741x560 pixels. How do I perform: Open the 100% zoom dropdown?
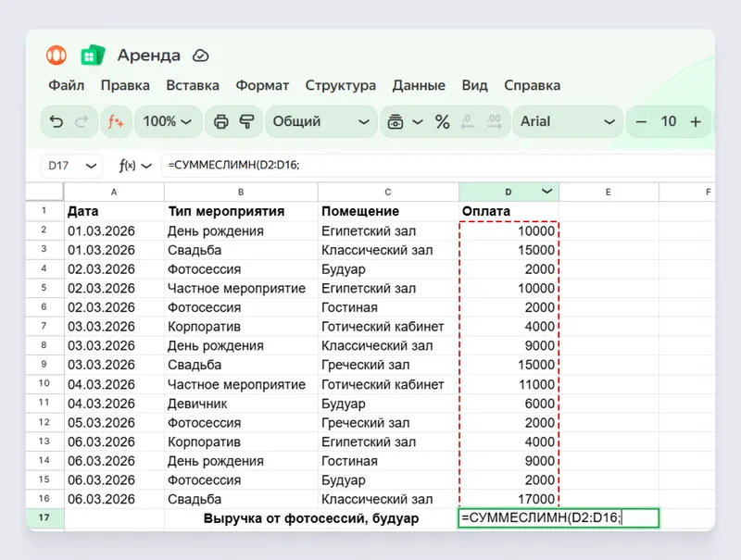click(x=169, y=122)
